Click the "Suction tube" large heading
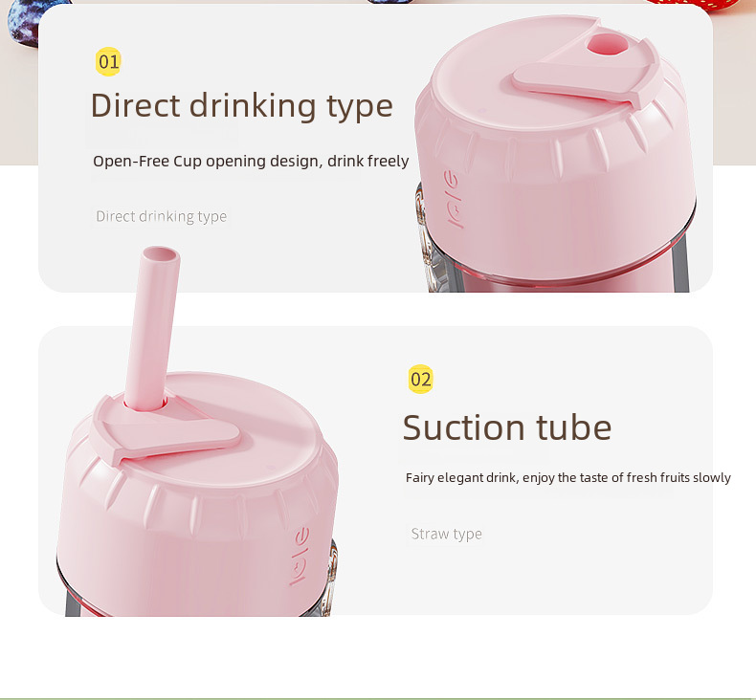This screenshot has width=756, height=700. coord(507,427)
